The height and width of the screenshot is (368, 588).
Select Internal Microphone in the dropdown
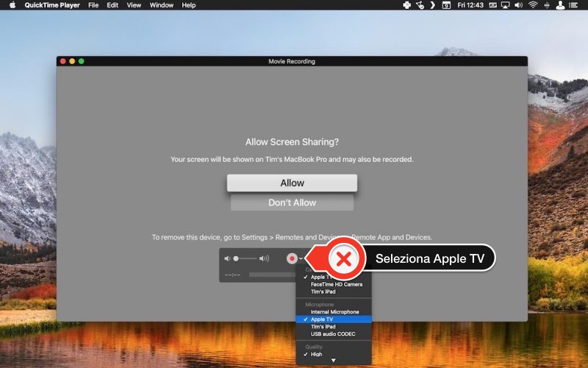[334, 311]
